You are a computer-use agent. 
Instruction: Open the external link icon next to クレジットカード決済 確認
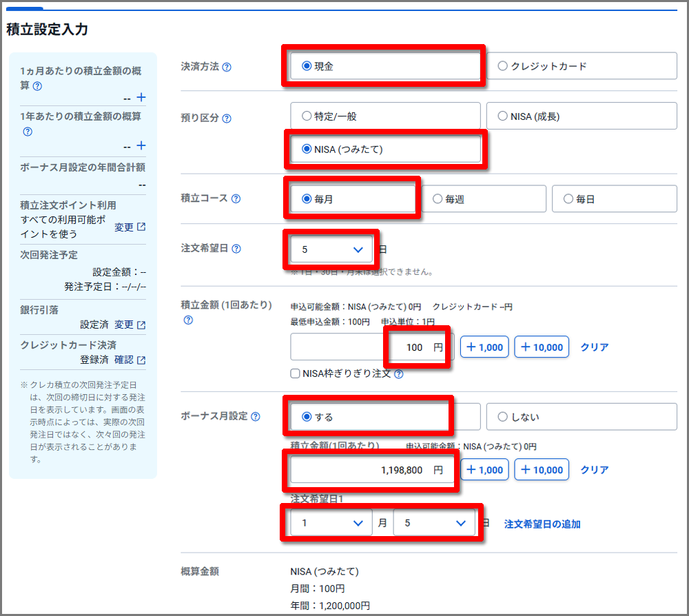pyautogui.click(x=142, y=360)
